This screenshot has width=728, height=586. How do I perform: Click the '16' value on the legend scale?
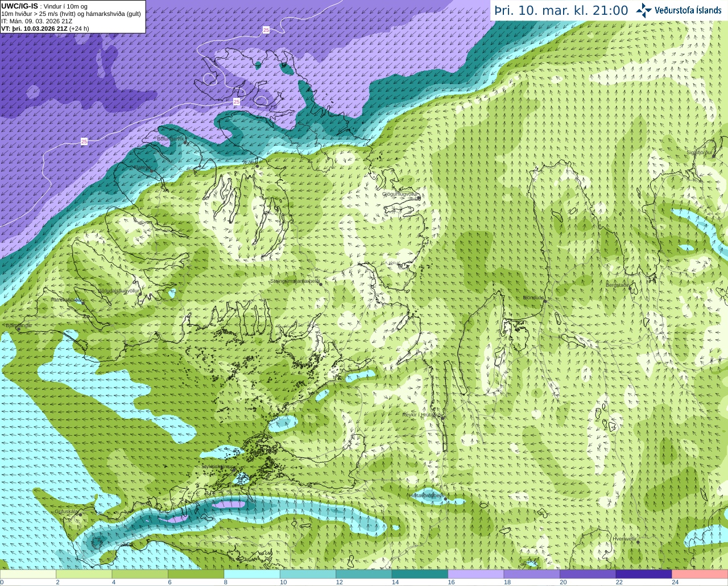[451, 582]
